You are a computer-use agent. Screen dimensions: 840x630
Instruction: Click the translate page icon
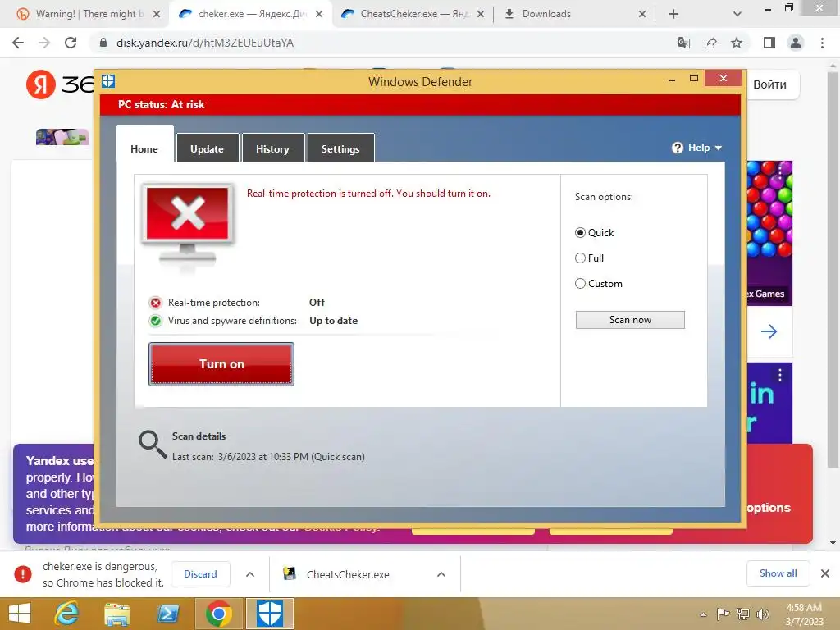(684, 43)
